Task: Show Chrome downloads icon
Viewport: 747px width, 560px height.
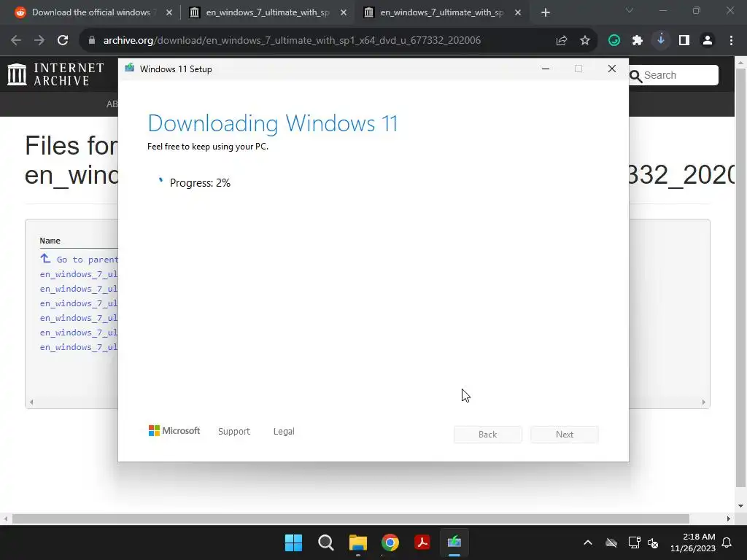Action: pyautogui.click(x=661, y=40)
